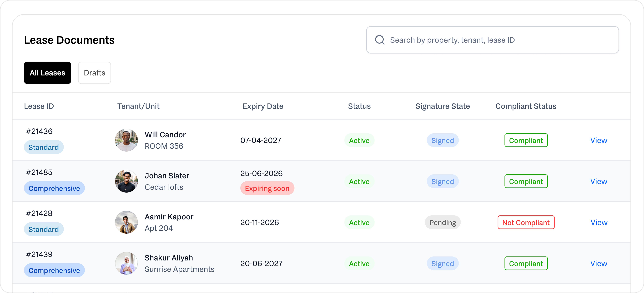
Task: Click the Compliant badge in Will Candor's row
Action: click(526, 140)
